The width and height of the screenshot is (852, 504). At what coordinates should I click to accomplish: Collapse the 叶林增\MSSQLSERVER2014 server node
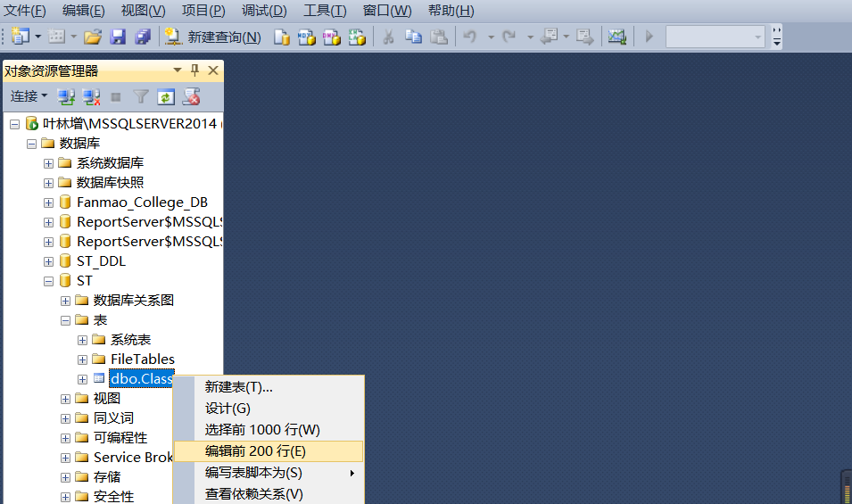pos(14,124)
